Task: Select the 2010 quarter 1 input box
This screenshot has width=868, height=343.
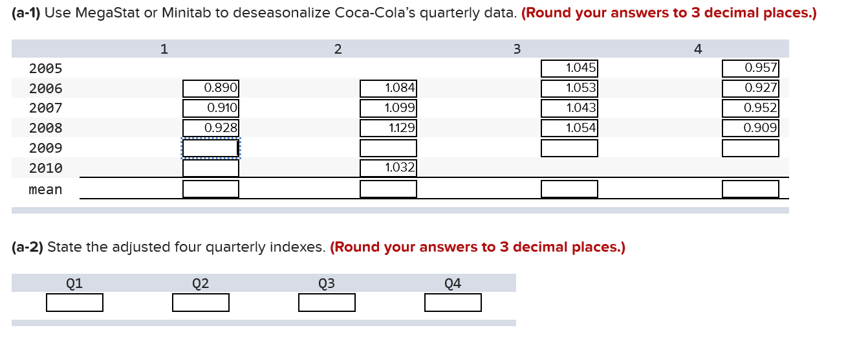Action: pos(211,168)
